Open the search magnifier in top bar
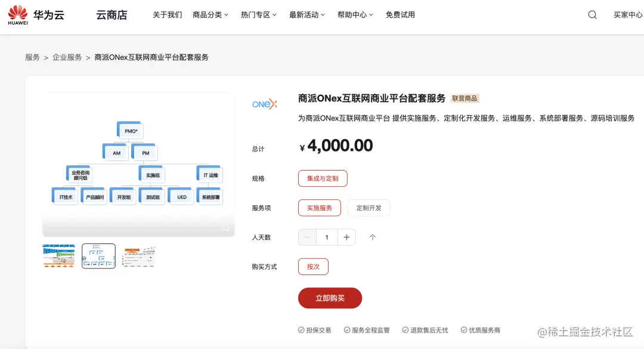This screenshot has height=349, width=644. [x=592, y=14]
